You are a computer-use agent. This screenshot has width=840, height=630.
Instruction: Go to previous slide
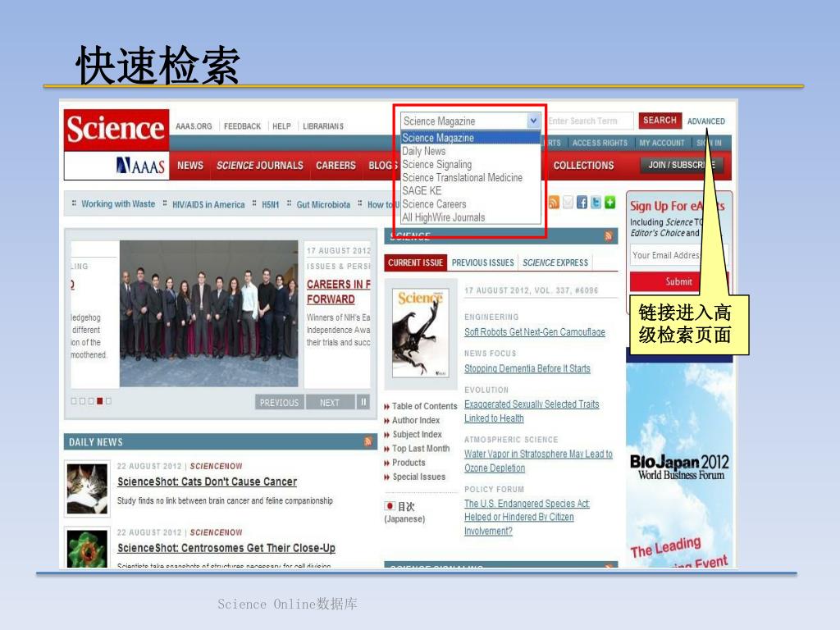[x=279, y=402]
